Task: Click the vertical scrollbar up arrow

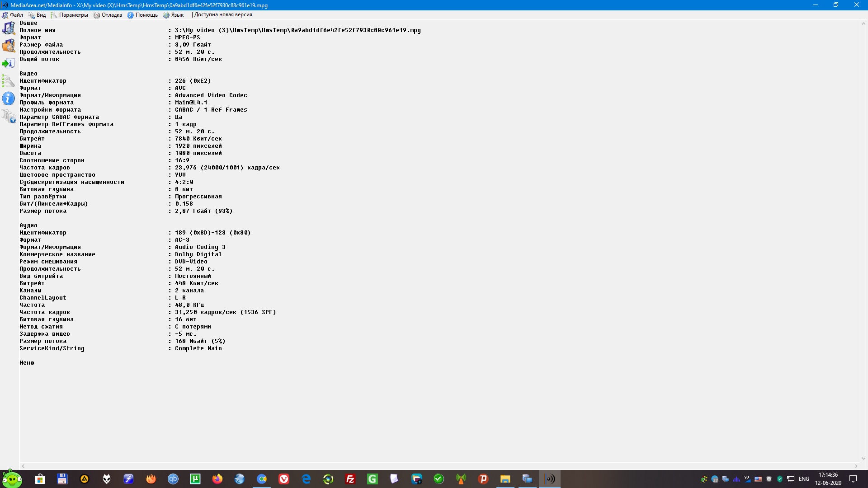Action: [863, 23]
